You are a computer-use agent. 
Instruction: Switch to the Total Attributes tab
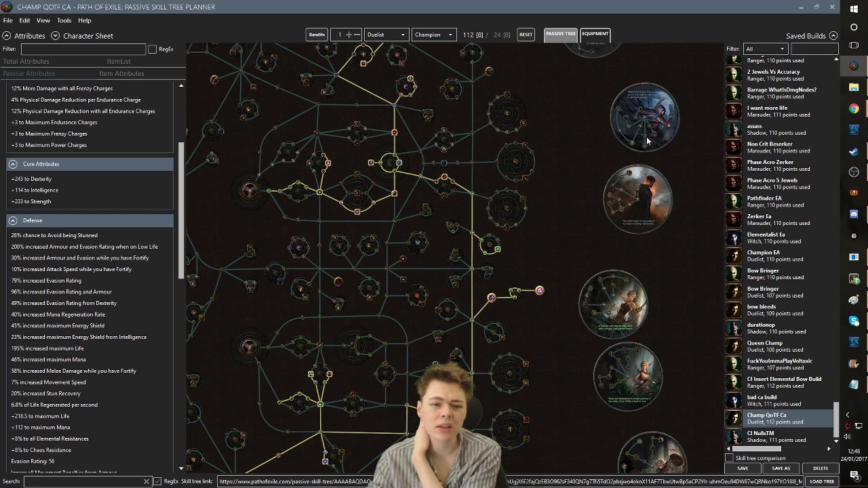tap(26, 61)
